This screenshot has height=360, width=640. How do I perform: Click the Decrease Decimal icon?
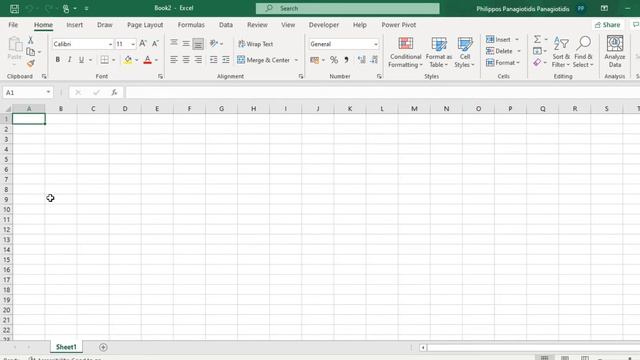tap(374, 60)
